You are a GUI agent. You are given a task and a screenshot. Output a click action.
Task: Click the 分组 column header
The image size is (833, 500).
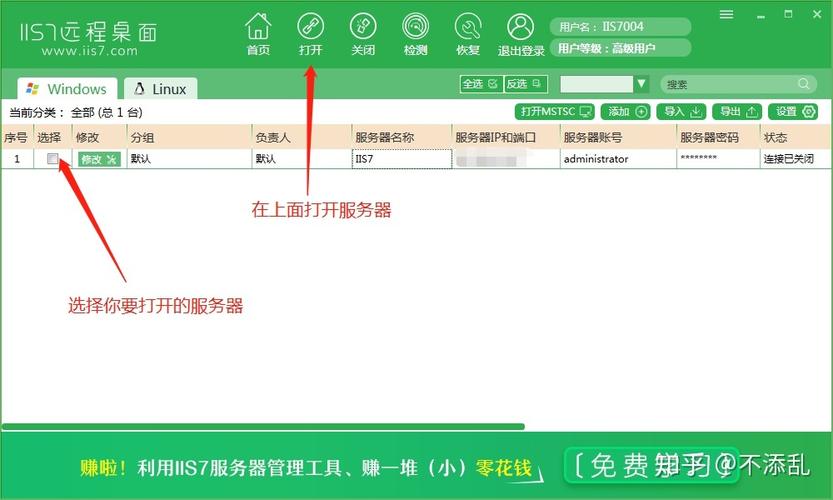[189, 138]
